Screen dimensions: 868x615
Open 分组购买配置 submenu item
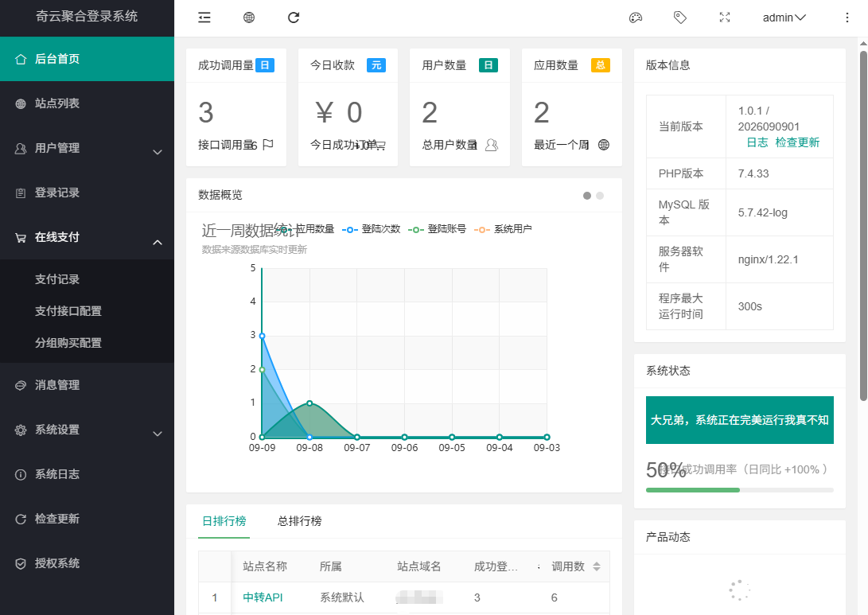click(x=87, y=343)
